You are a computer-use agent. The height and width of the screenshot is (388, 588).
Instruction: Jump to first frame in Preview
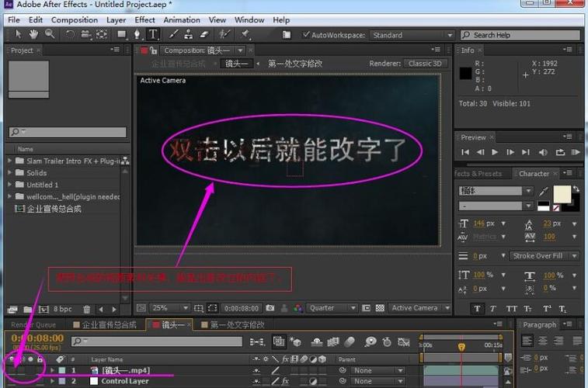tap(465, 152)
